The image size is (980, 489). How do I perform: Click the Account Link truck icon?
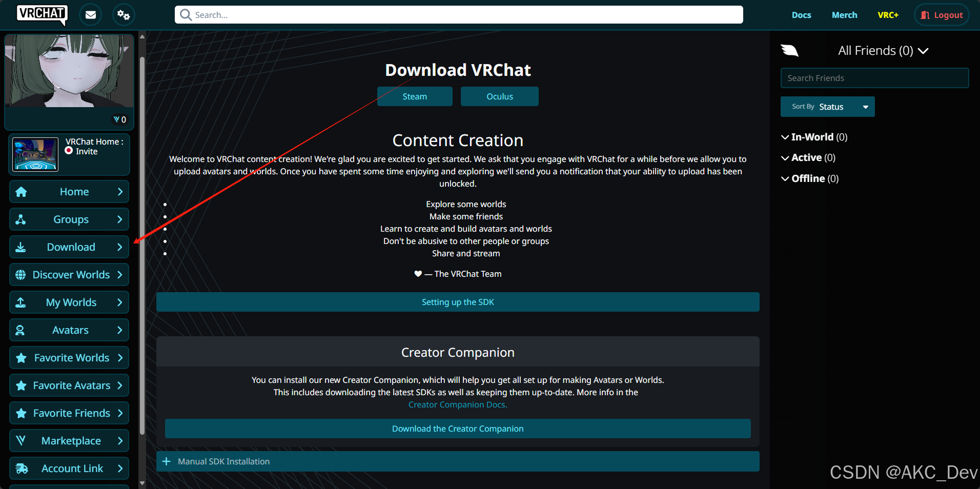coord(22,468)
